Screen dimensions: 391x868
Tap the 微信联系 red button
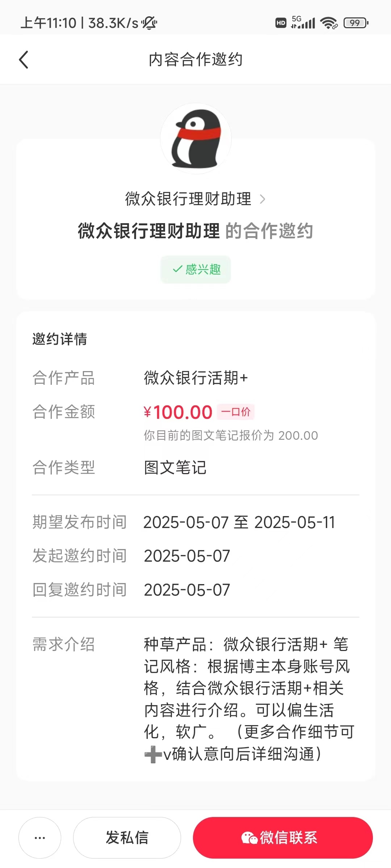pos(283,838)
